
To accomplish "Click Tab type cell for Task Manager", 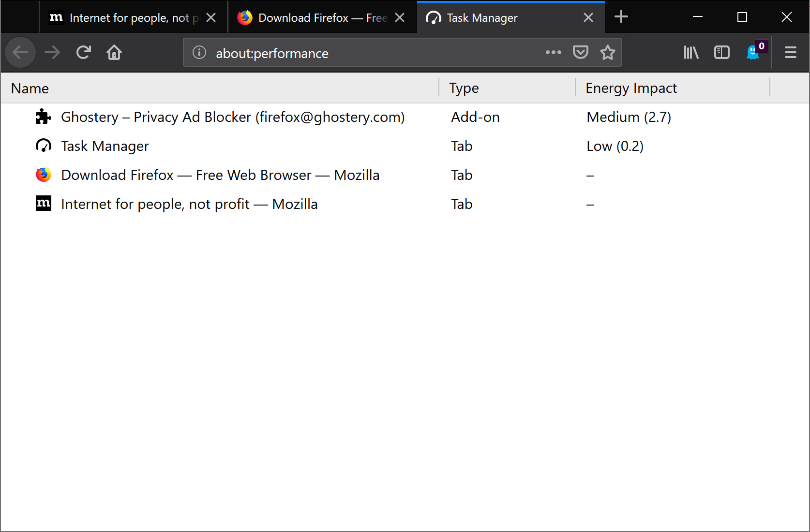I will tap(462, 146).
